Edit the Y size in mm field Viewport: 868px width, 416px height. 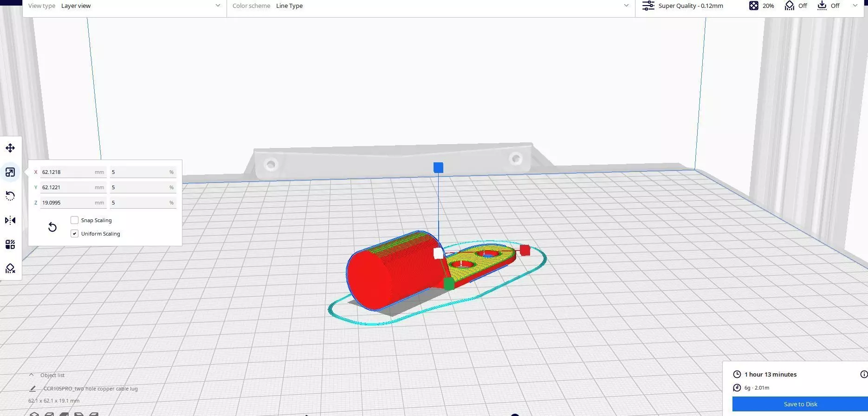coord(73,187)
